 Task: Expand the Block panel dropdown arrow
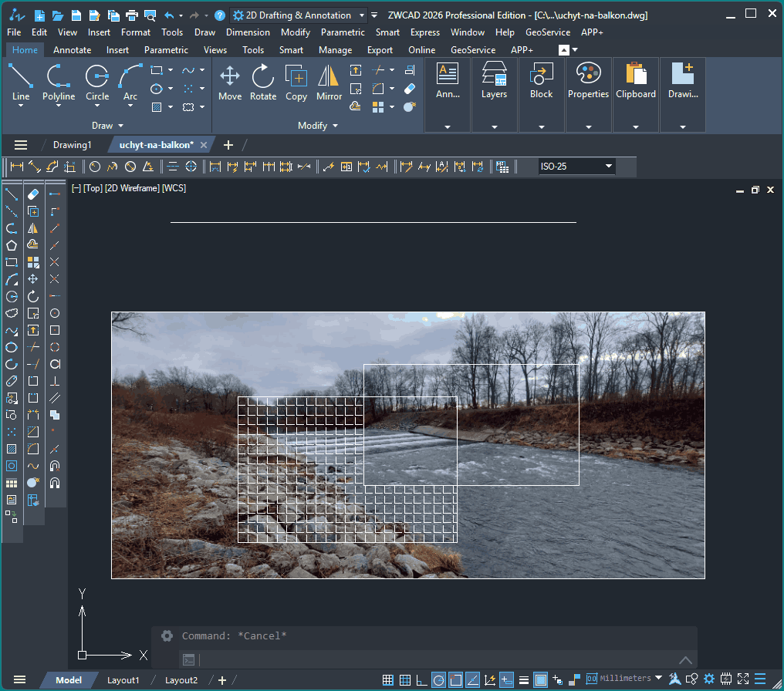[x=541, y=127]
